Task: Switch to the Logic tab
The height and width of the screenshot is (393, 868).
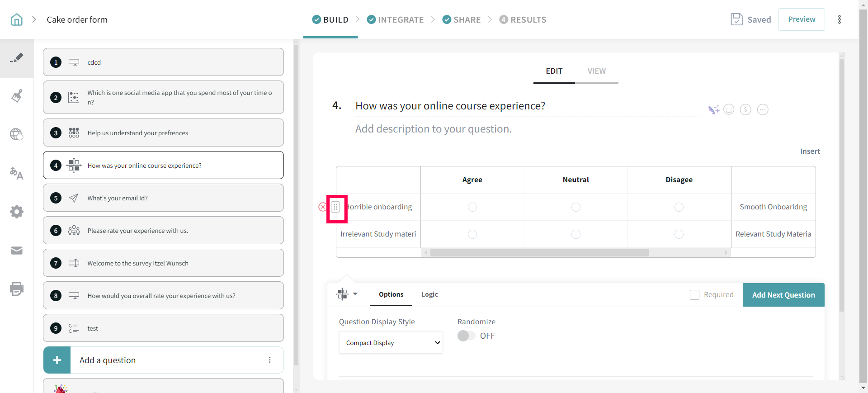Action: coord(429,294)
